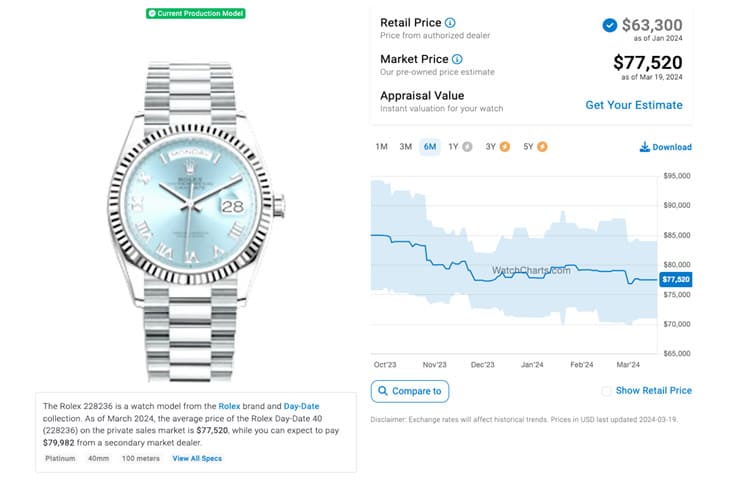This screenshot has width=730, height=482.
Task: Click the Current Production Model badge
Action: [x=196, y=14]
